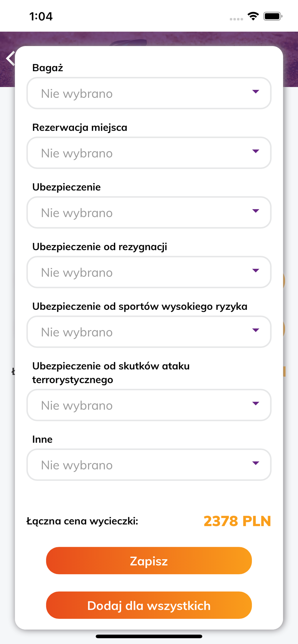Image resolution: width=298 pixels, height=644 pixels.
Task: Expand the terrorist attack insurance dropdown arrow
Action: (x=256, y=403)
